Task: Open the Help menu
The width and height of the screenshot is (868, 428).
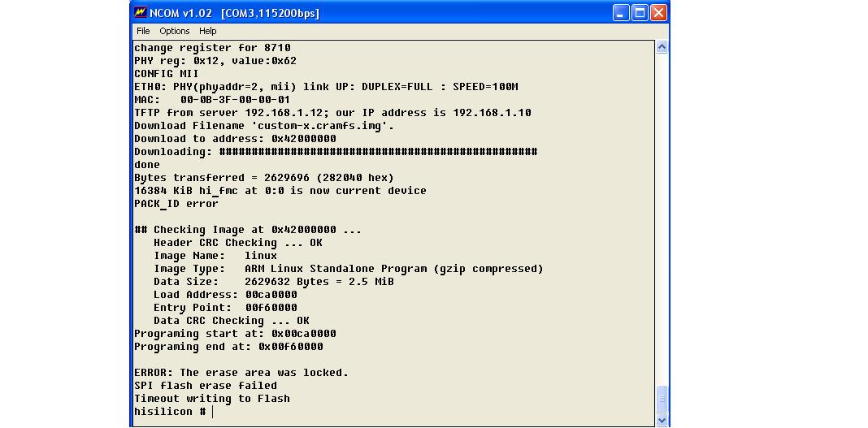Action: (x=208, y=31)
